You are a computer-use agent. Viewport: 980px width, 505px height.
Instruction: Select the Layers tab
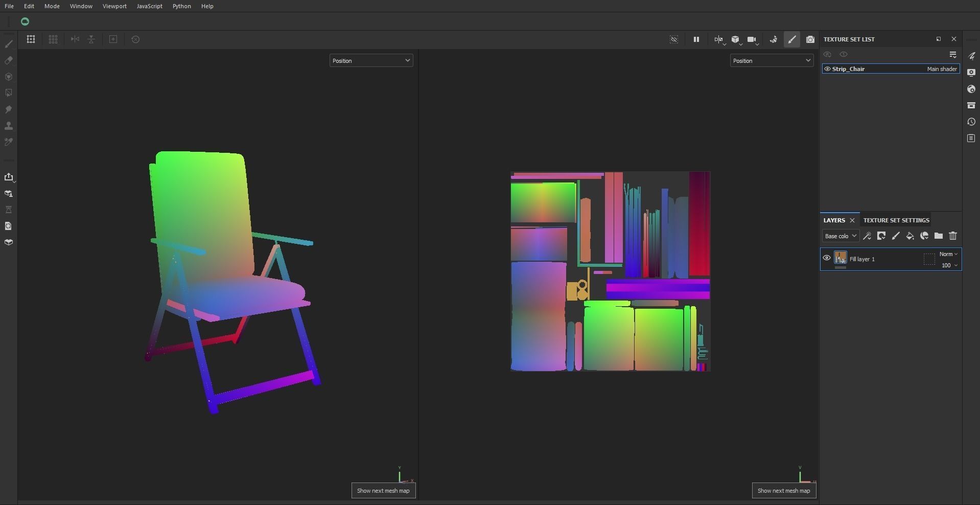[834, 220]
